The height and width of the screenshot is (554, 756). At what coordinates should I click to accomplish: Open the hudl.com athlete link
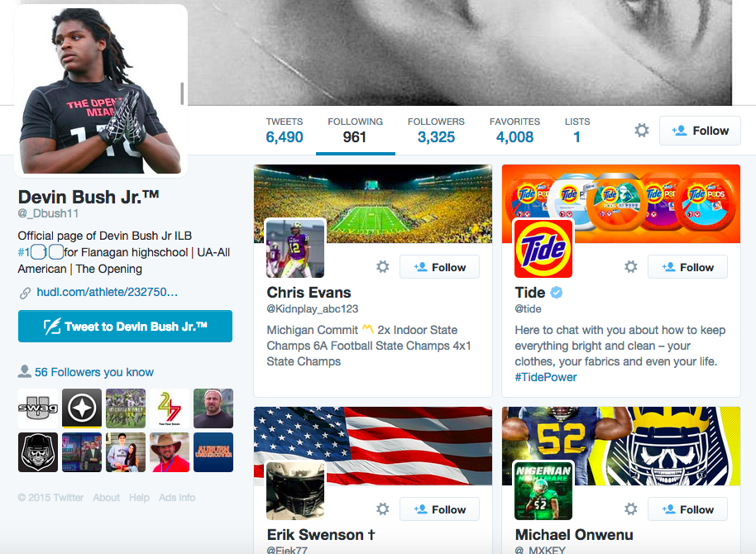[x=107, y=292]
